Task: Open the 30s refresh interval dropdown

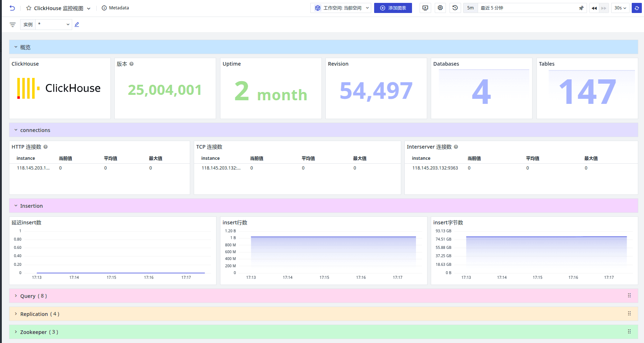Action: pyautogui.click(x=620, y=8)
